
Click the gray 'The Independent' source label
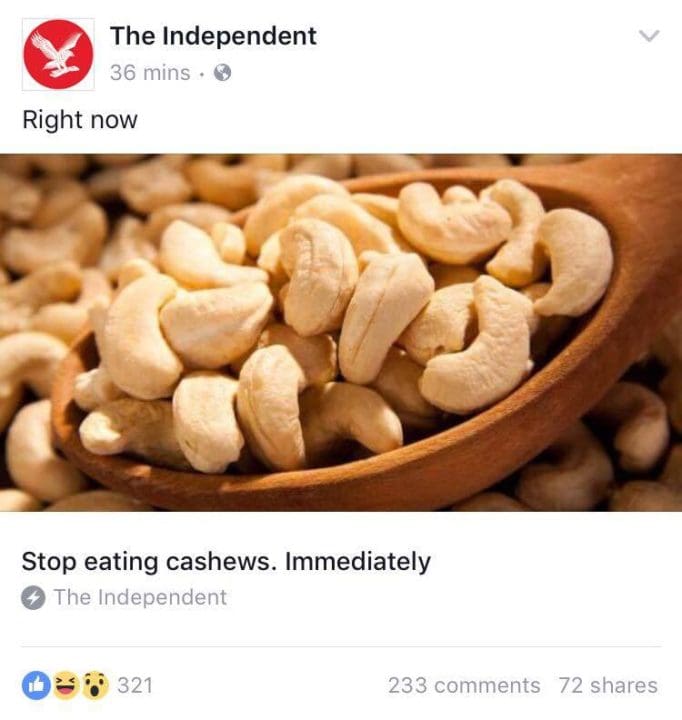click(141, 597)
